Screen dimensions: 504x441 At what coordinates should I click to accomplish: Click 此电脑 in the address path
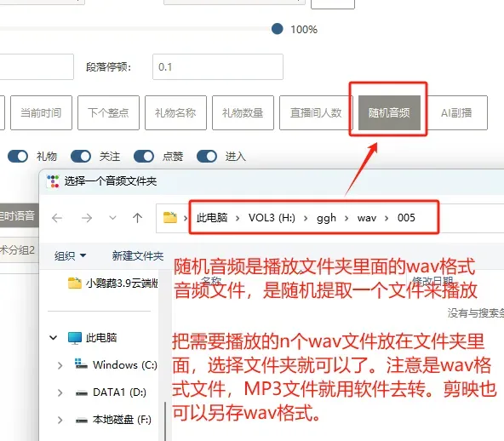click(x=212, y=218)
